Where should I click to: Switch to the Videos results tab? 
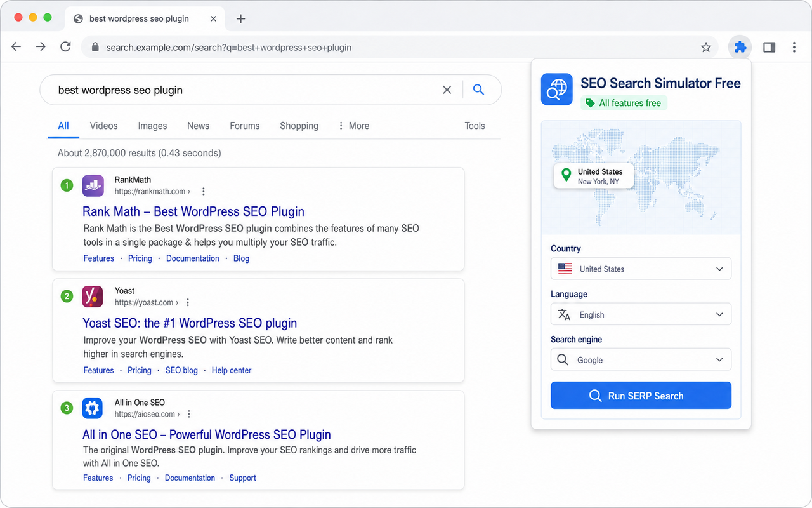pyautogui.click(x=103, y=126)
